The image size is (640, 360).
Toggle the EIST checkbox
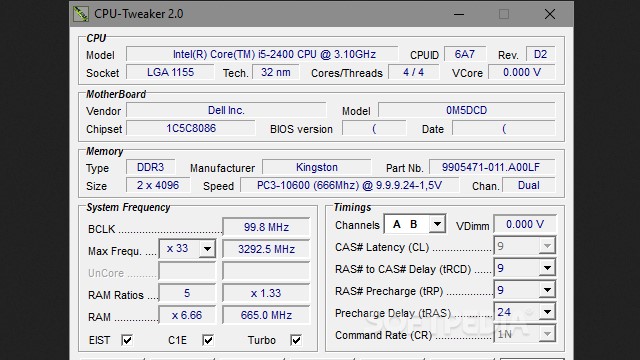pos(127,340)
